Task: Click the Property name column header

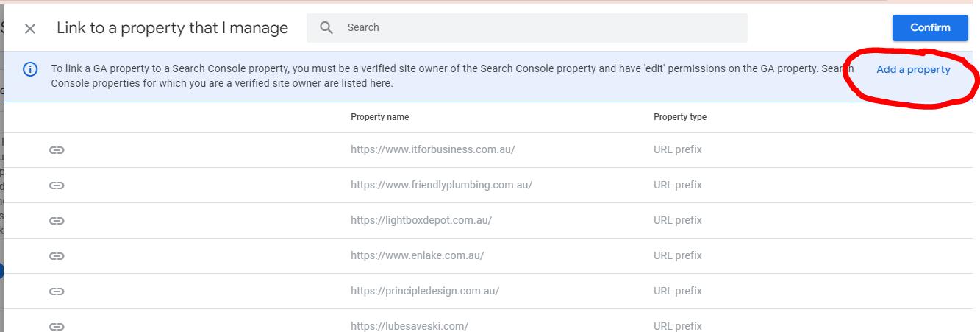Action: (379, 117)
